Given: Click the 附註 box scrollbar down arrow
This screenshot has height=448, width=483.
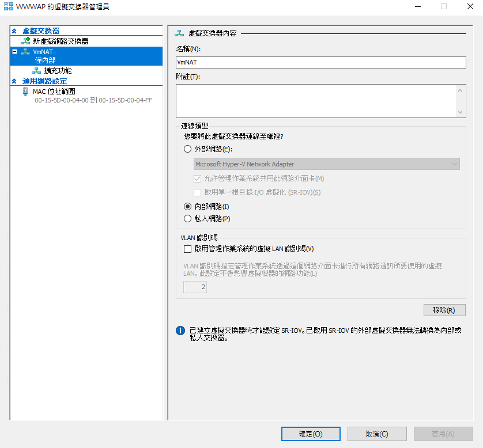Looking at the screenshot, I should (x=461, y=113).
